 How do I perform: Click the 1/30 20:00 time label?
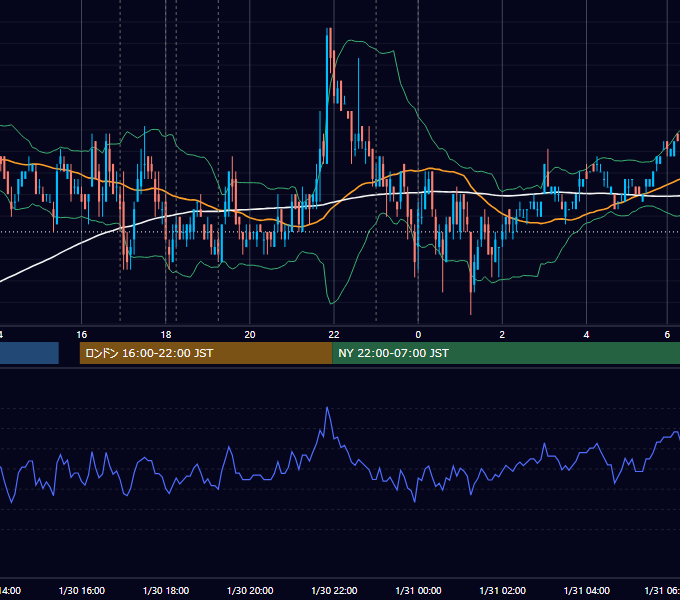[250, 590]
